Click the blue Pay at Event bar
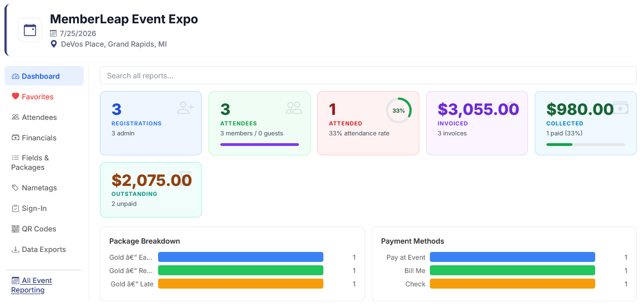The height and width of the screenshot is (308, 644). pyautogui.click(x=512, y=257)
